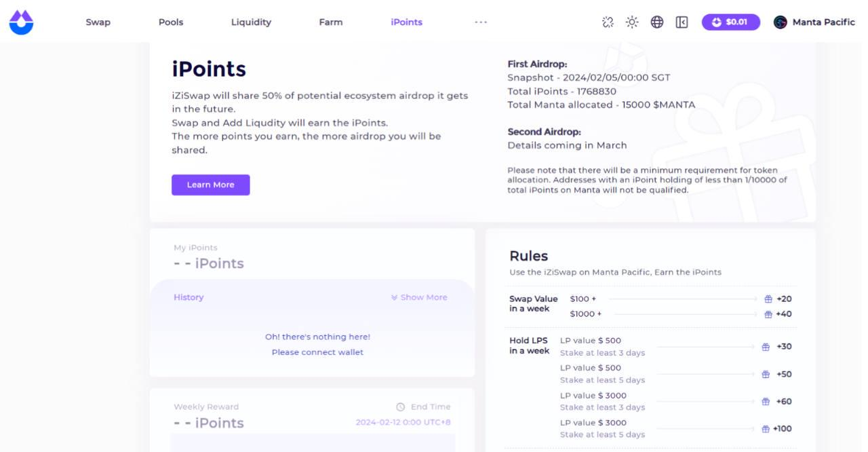Click the $100 + swap value tier
868x452 pixels.
pos(583,299)
